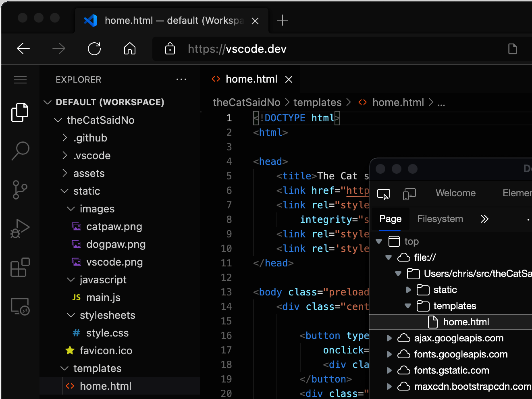Screen dimensions: 532x399
Task: Expand ajax.googleapis.com in the DevTools tree
Action: (x=389, y=338)
